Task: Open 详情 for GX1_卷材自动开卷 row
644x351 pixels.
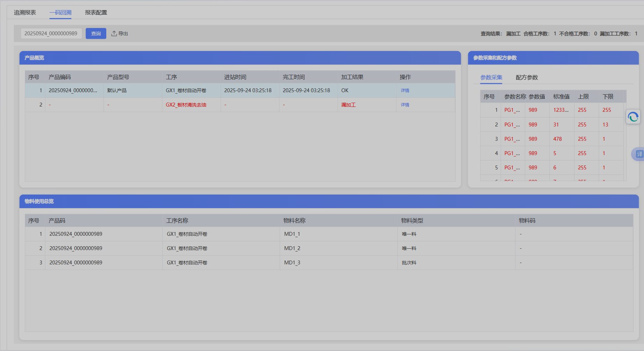Action: 405,90
